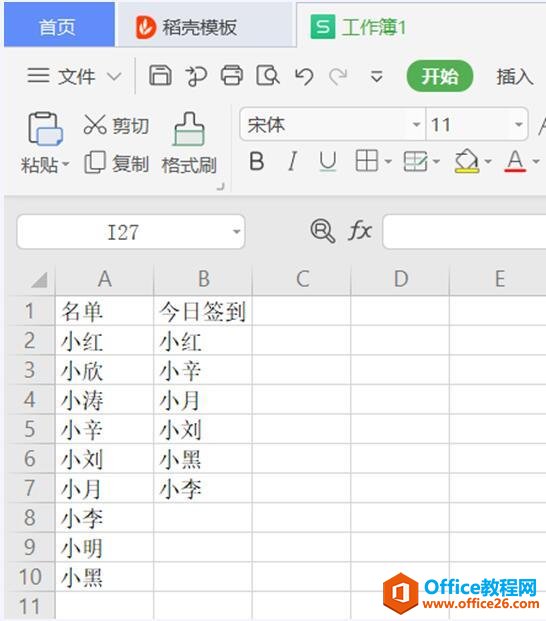Screen dimensions: 546x621
Task: Select column B header
Action: 203,279
